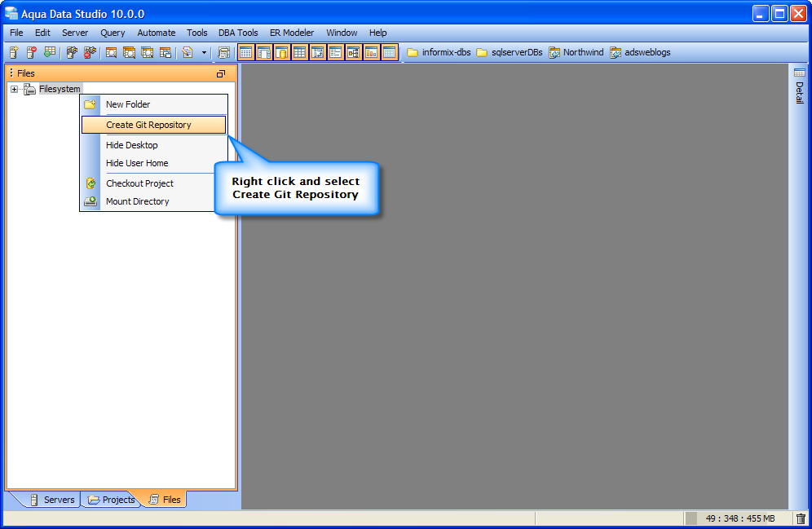Switch to the Servers tab
This screenshot has width=812, height=529.
(52, 500)
